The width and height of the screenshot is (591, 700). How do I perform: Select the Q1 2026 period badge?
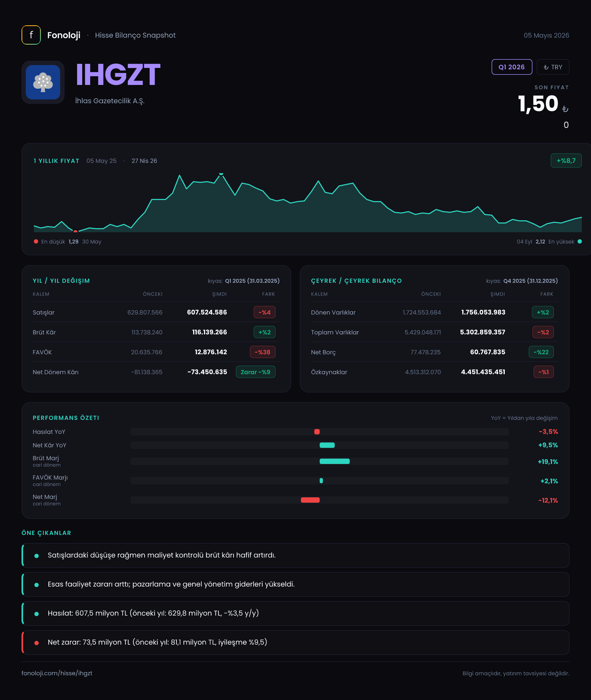[x=511, y=67]
